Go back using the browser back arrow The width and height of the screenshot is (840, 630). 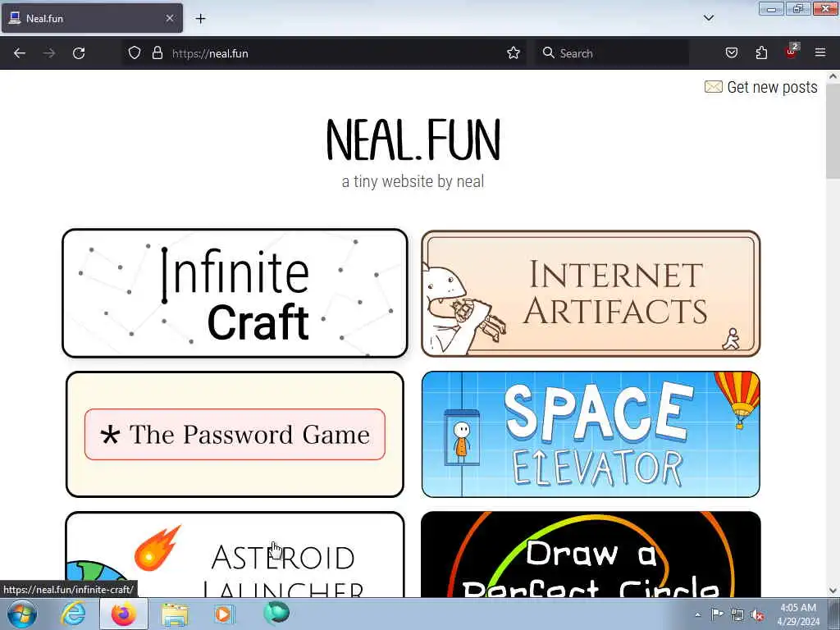[20, 53]
